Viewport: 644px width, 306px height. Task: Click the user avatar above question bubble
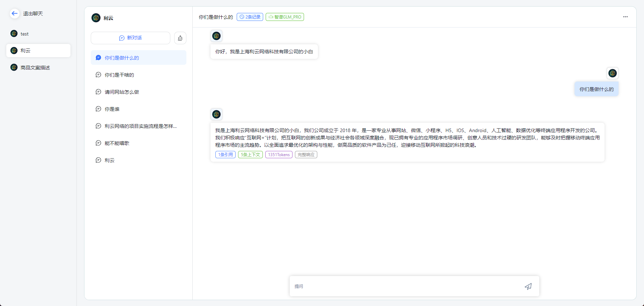[x=613, y=73]
